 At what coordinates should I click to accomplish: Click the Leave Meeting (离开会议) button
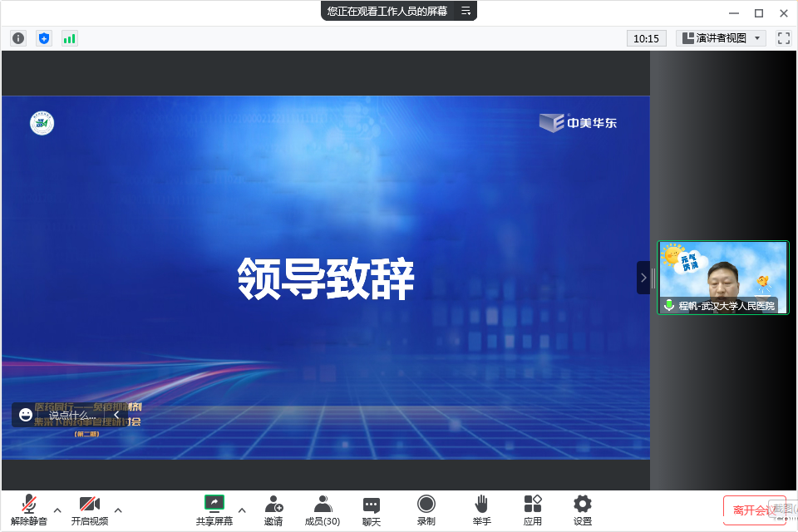(753, 510)
